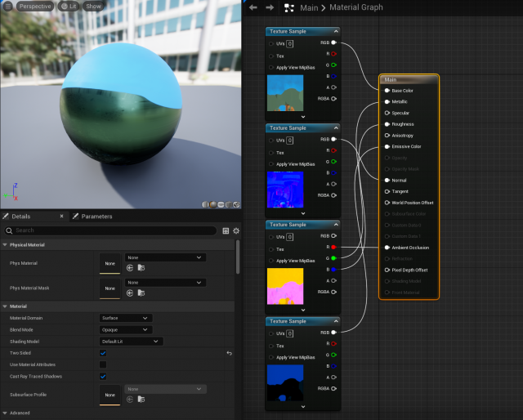Use selected asset for Phys Material Mask

(130, 293)
